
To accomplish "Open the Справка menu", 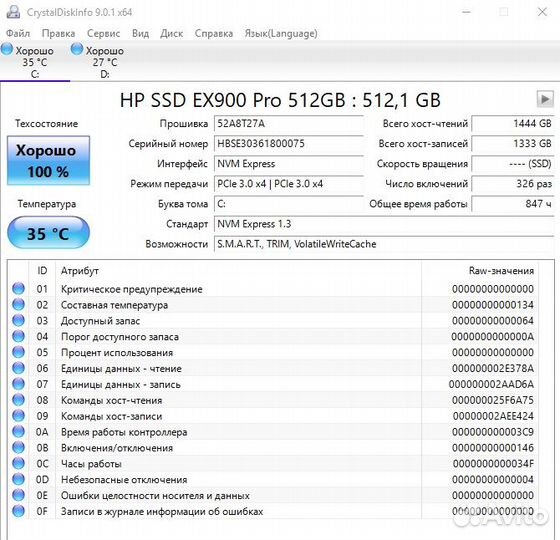I will 214,34.
